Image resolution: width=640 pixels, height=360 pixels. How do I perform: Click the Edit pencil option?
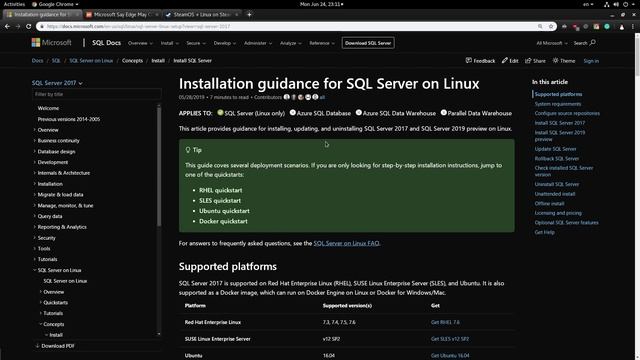[x=510, y=60]
